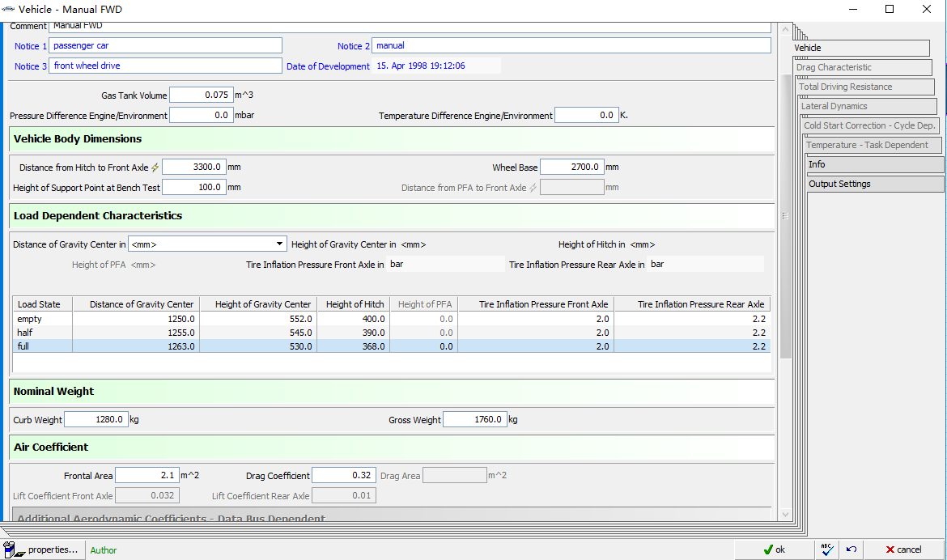This screenshot has height=560, width=947.
Task: Click the scroll down arrow of the vertical scrollbar
Action: pos(784,514)
